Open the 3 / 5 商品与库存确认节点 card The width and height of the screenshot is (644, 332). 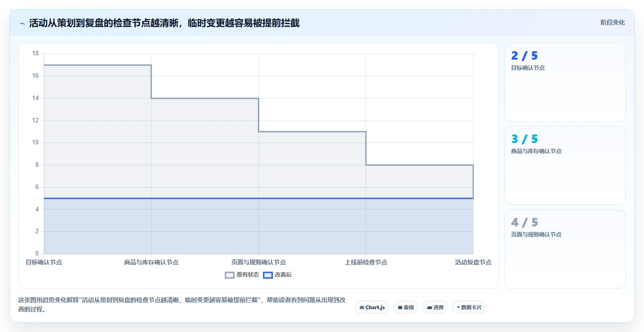point(565,165)
